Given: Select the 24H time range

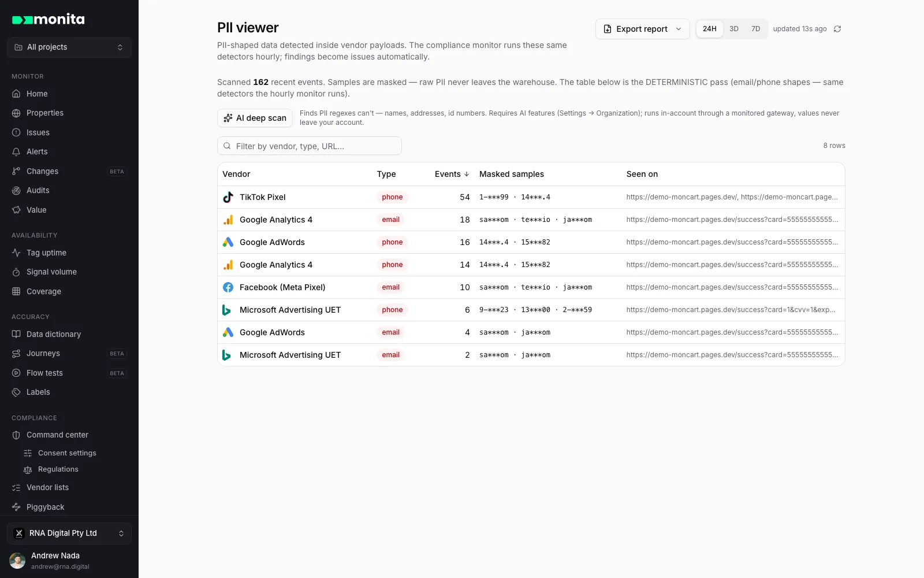Looking at the screenshot, I should [x=710, y=29].
